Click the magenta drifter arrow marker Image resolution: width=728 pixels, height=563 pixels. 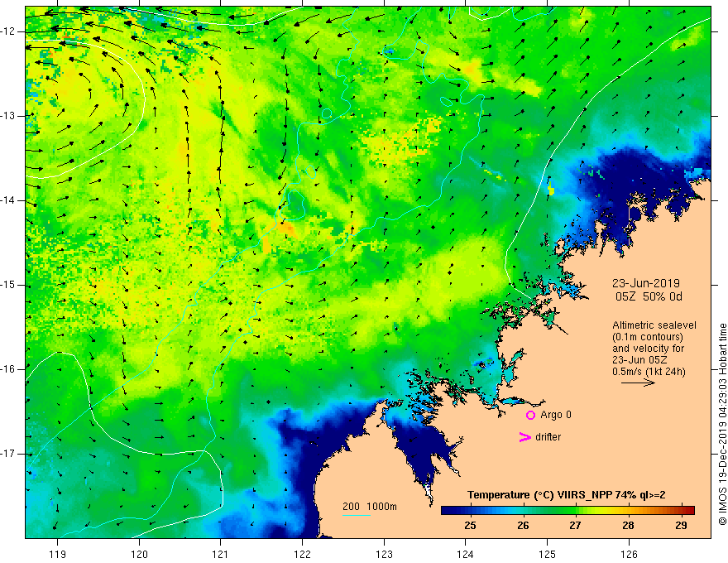tap(524, 437)
